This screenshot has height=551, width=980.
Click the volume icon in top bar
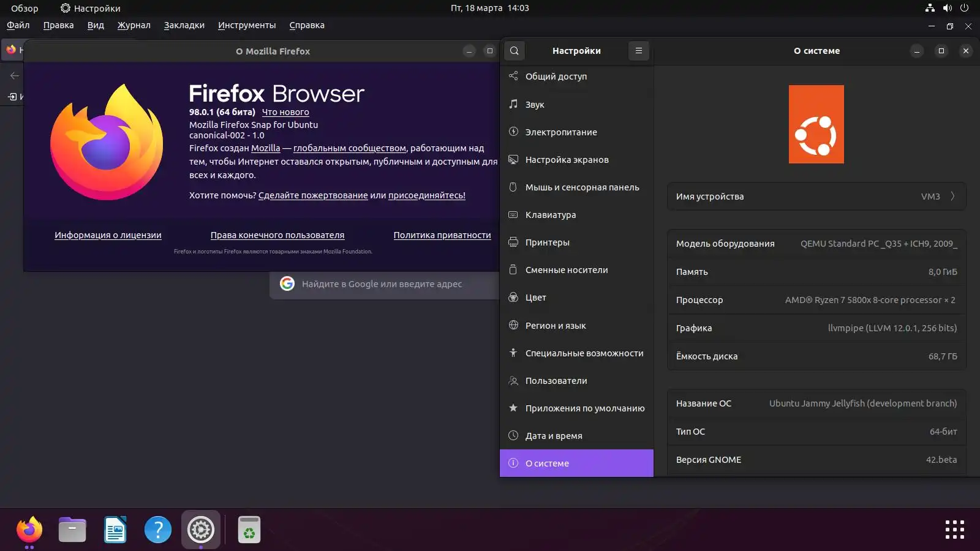coord(947,8)
